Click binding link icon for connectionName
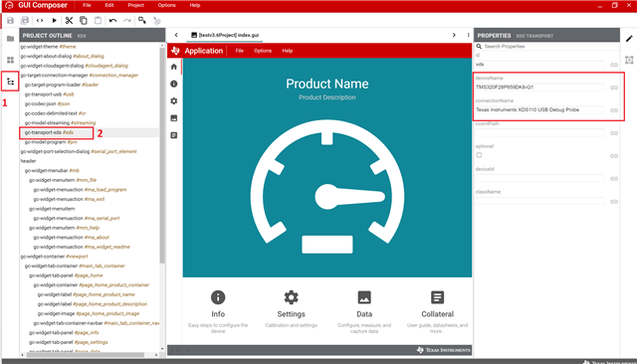The image size is (637, 364). coord(614,110)
